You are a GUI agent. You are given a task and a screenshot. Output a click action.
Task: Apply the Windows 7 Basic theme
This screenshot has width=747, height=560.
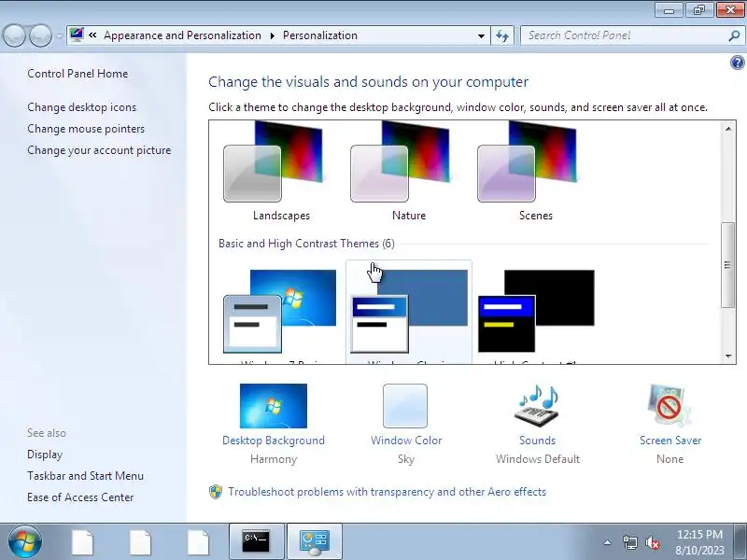click(280, 312)
